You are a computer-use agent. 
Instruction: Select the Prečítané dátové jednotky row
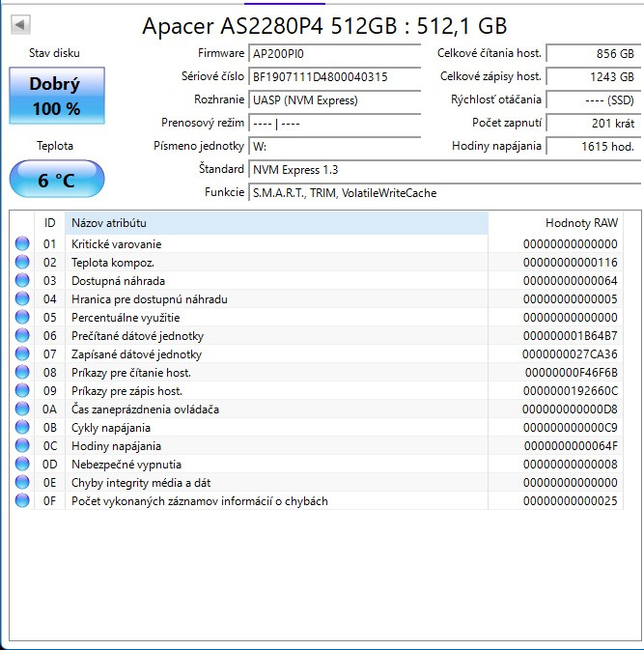pyautogui.click(x=316, y=335)
